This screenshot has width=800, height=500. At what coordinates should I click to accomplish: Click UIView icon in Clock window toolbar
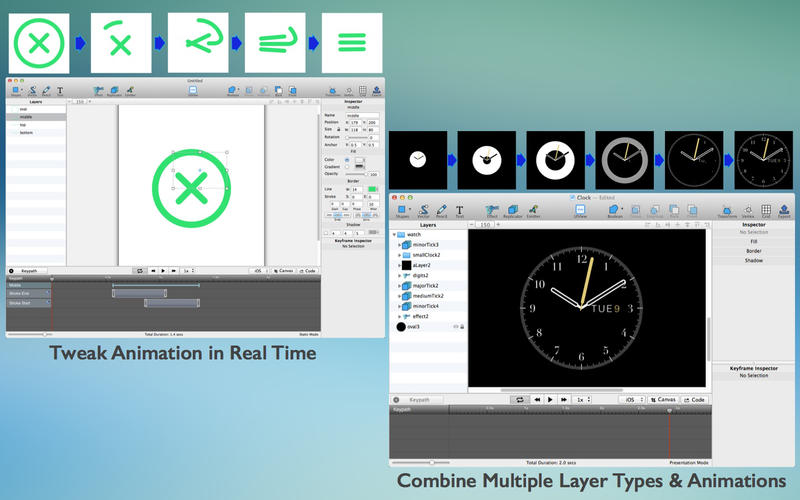pyautogui.click(x=580, y=211)
